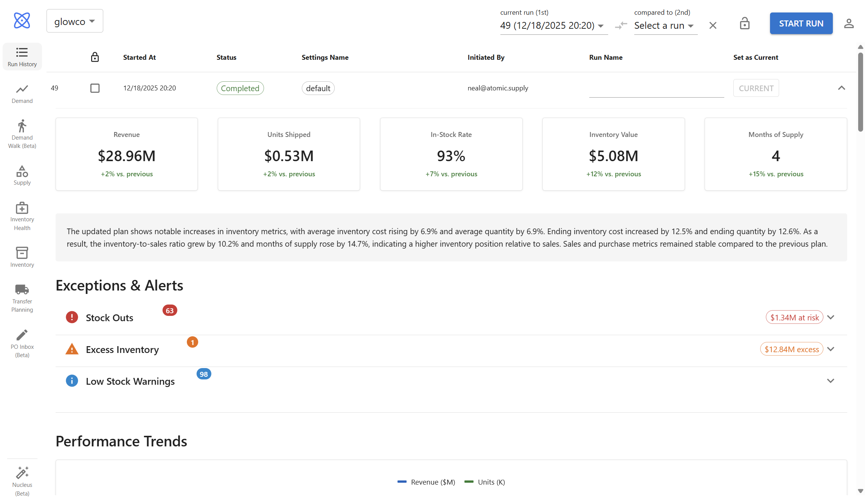View Inventory Health
The height and width of the screenshot is (502, 868).
[x=22, y=216]
